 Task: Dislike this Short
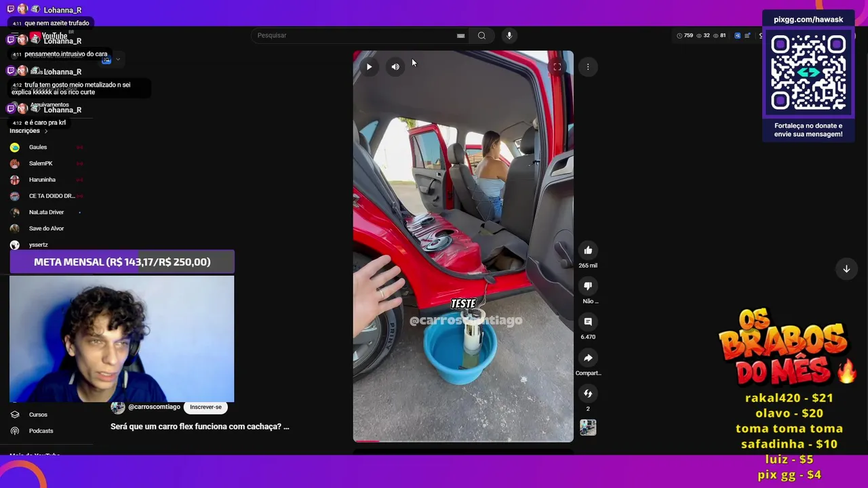(x=588, y=286)
